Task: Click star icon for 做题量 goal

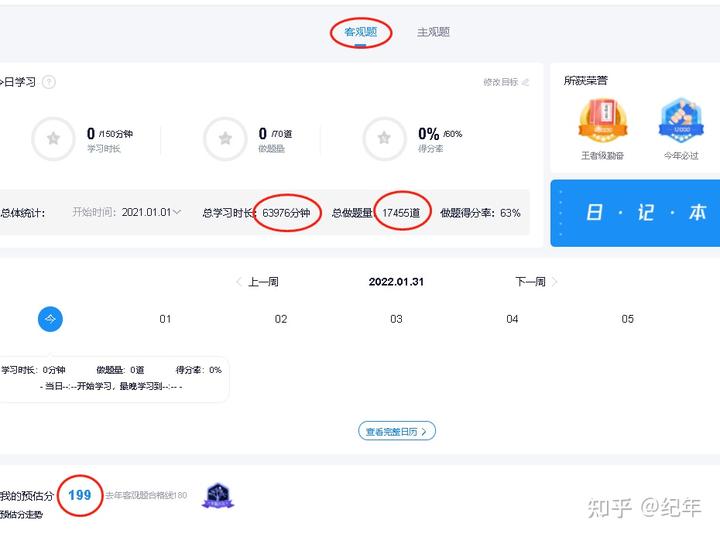Action: point(225,138)
